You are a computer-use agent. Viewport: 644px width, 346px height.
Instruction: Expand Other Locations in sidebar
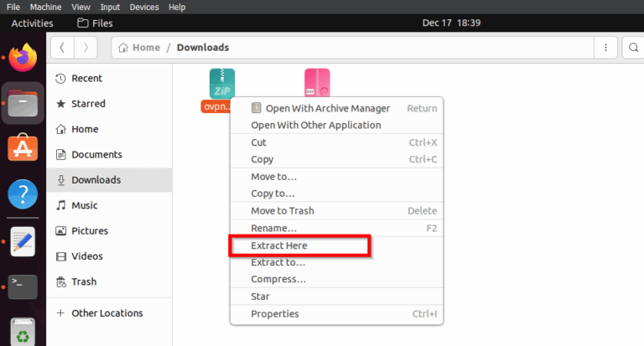106,313
